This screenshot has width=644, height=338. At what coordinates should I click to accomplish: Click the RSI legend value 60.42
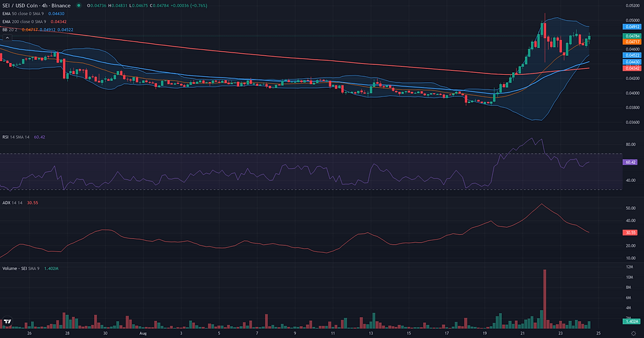click(x=39, y=137)
